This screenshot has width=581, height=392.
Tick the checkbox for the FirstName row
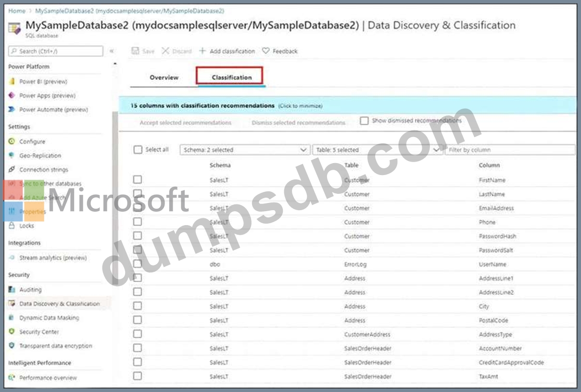[138, 179]
